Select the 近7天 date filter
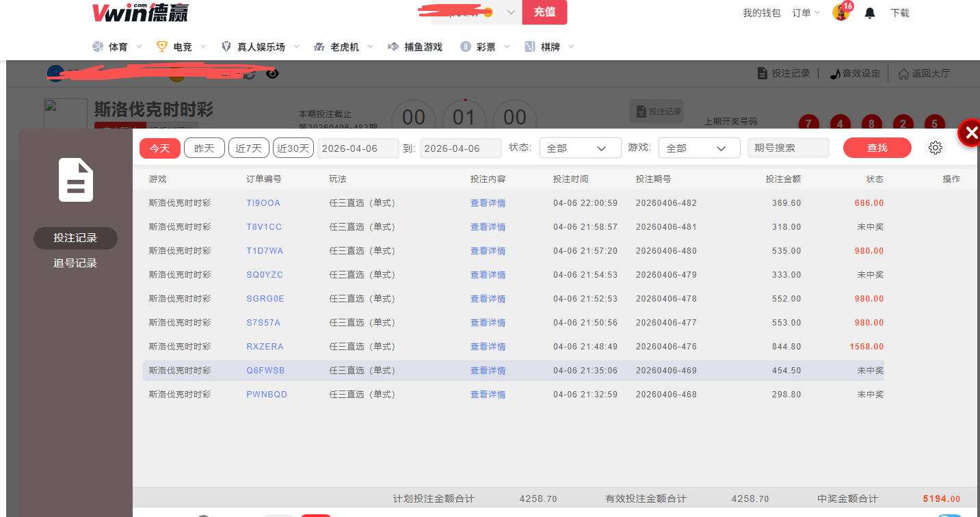This screenshot has width=980, height=517. [248, 148]
